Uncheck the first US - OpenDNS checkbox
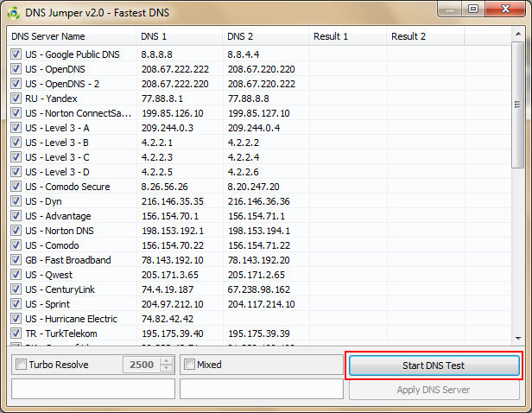Viewport: 532px width, 413px height. 16,69
